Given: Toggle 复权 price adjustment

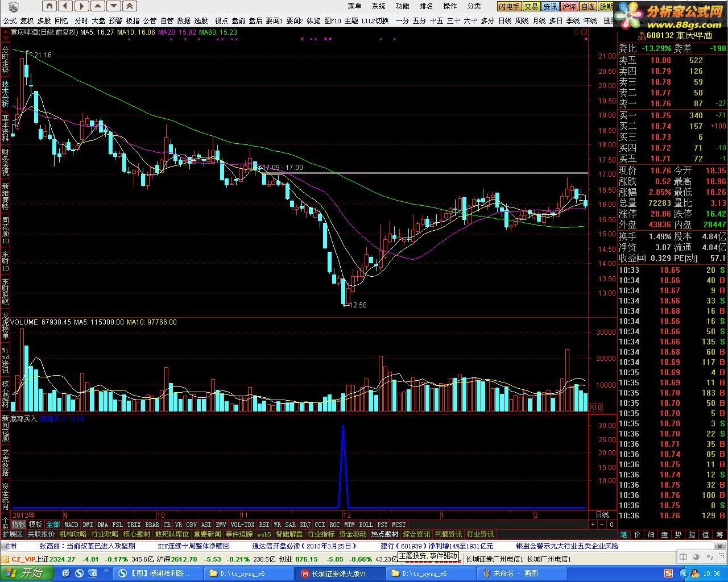Looking at the screenshot, I should pyautogui.click(x=27, y=20).
